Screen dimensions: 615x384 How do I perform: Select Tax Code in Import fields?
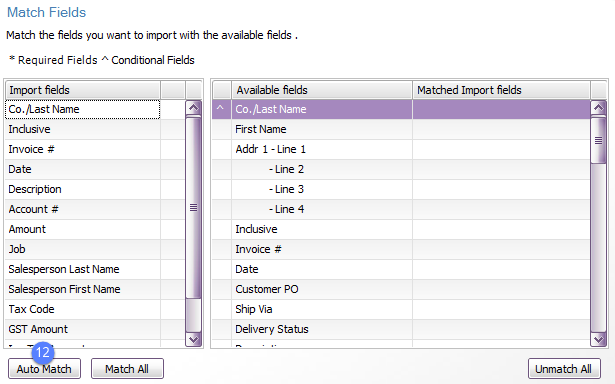(x=82, y=309)
